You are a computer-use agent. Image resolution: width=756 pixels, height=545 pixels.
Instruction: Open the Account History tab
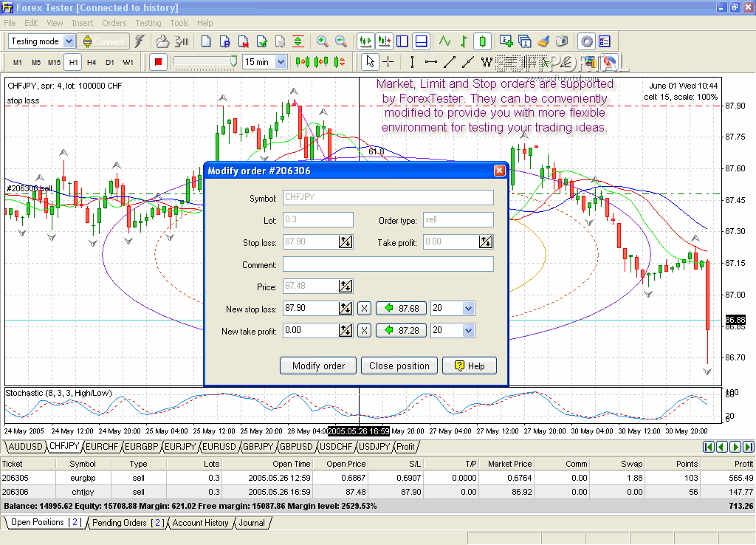201,523
